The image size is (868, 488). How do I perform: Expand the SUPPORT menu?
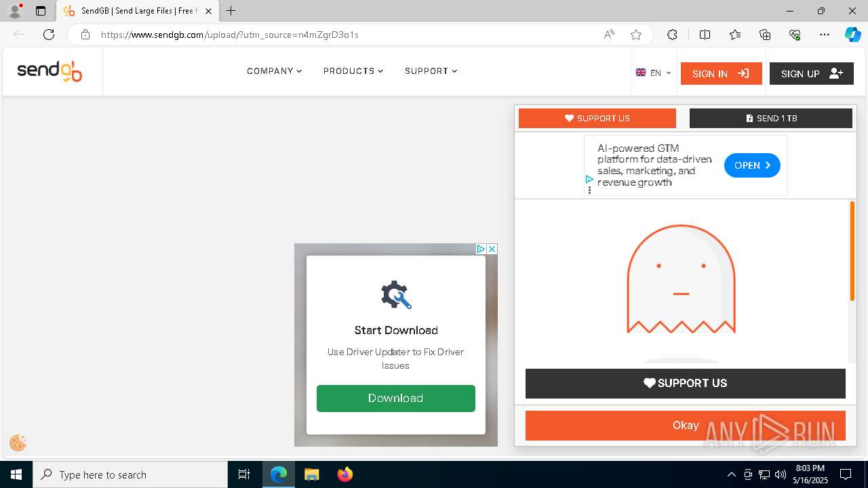click(431, 71)
